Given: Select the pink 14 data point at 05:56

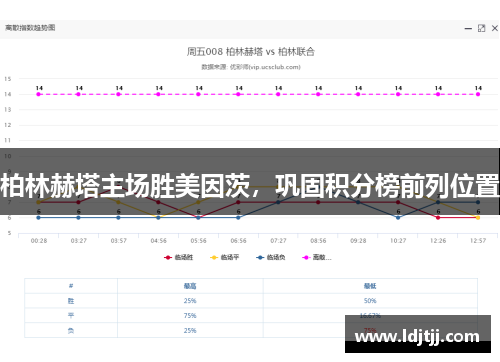Looking at the screenshot, I should (198, 94).
